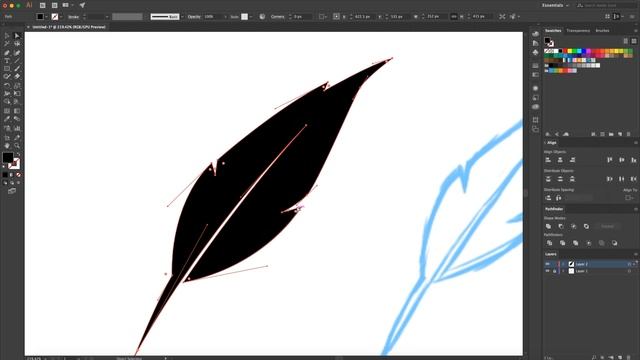Click the Pathfinder panel tab
The height and width of the screenshot is (360, 640).
click(554, 209)
